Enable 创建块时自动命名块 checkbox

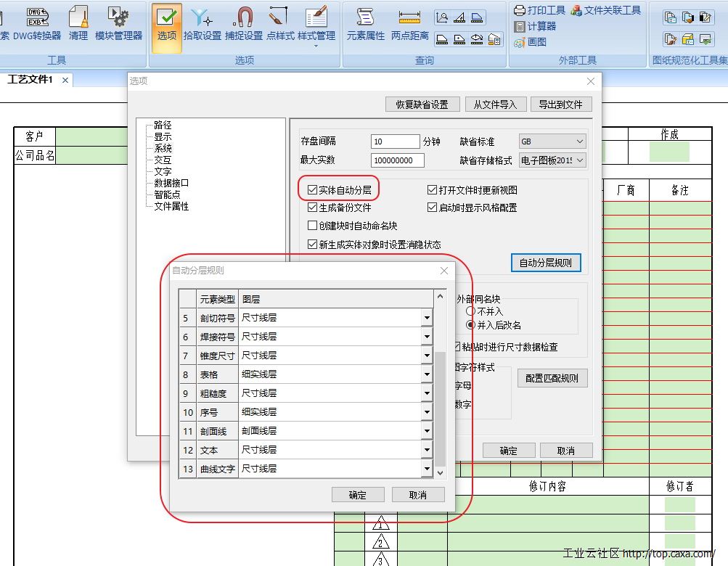pos(313,226)
